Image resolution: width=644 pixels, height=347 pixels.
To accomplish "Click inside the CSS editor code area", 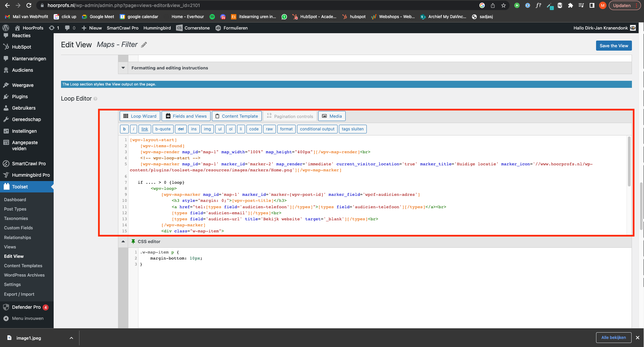I will pos(385,288).
